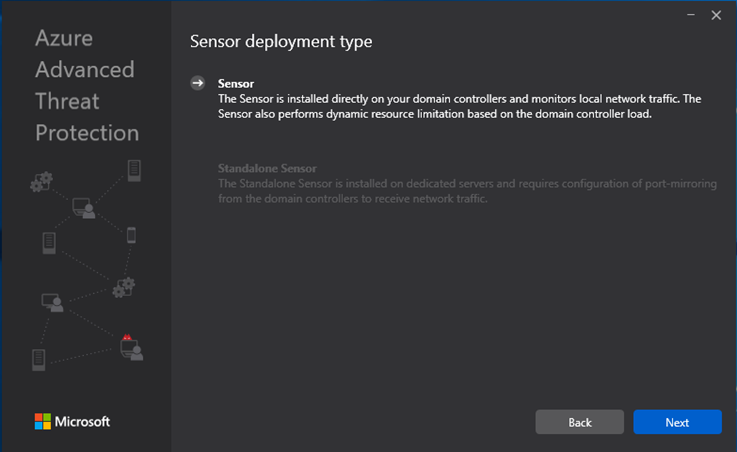Choose the Sensor deployment option title

pos(236,84)
